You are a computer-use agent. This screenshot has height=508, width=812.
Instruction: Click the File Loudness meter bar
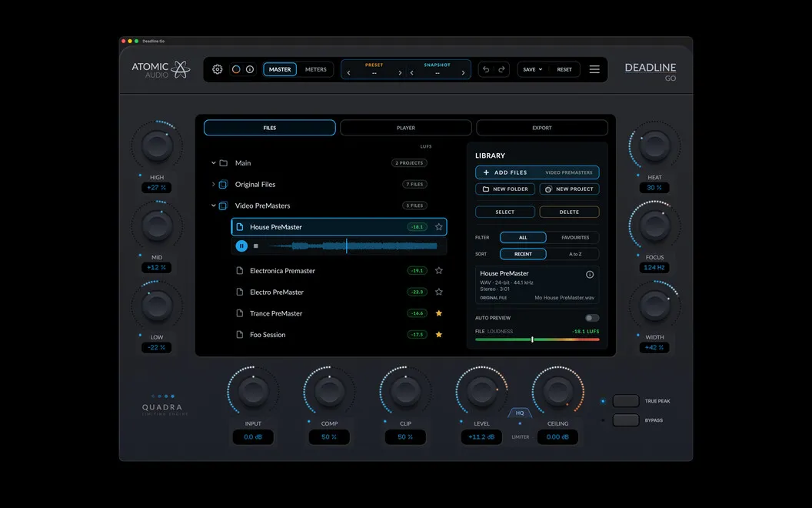pos(537,339)
